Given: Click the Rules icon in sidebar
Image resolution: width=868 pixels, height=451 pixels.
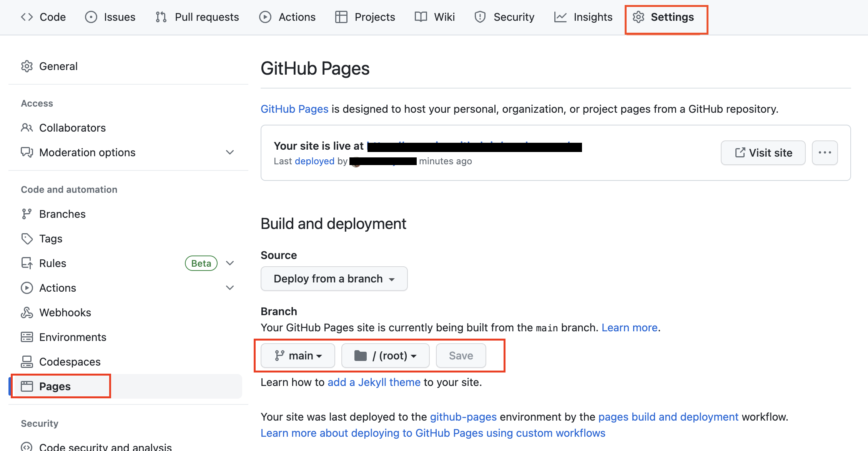Looking at the screenshot, I should pyautogui.click(x=27, y=263).
